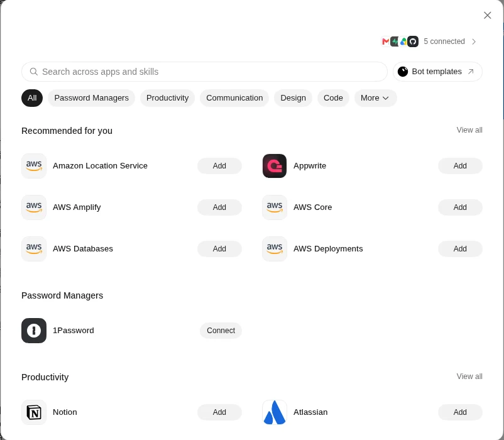Click the Amazon Location Service AWS icon
This screenshot has width=504, height=440.
pos(34,166)
